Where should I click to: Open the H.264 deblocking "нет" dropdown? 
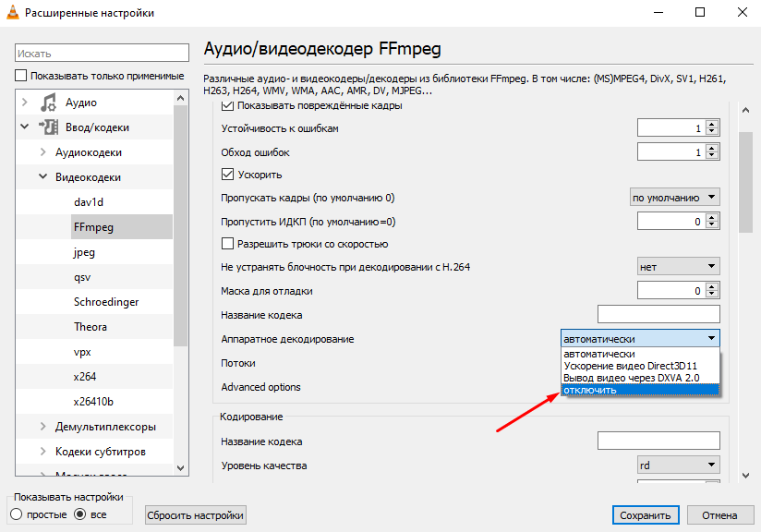(678, 267)
